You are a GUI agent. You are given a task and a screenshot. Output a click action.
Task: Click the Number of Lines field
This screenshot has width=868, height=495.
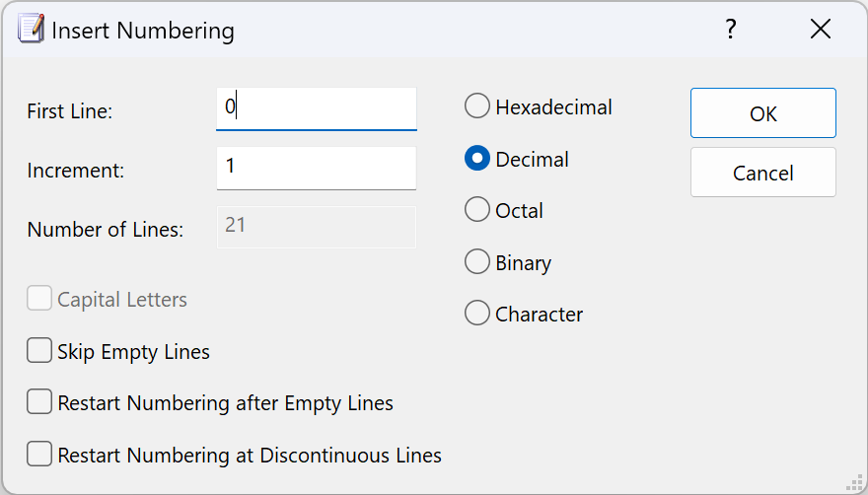pos(316,228)
